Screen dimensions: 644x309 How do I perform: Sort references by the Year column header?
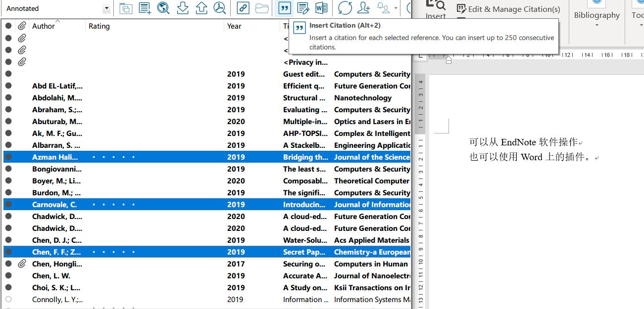tap(234, 26)
